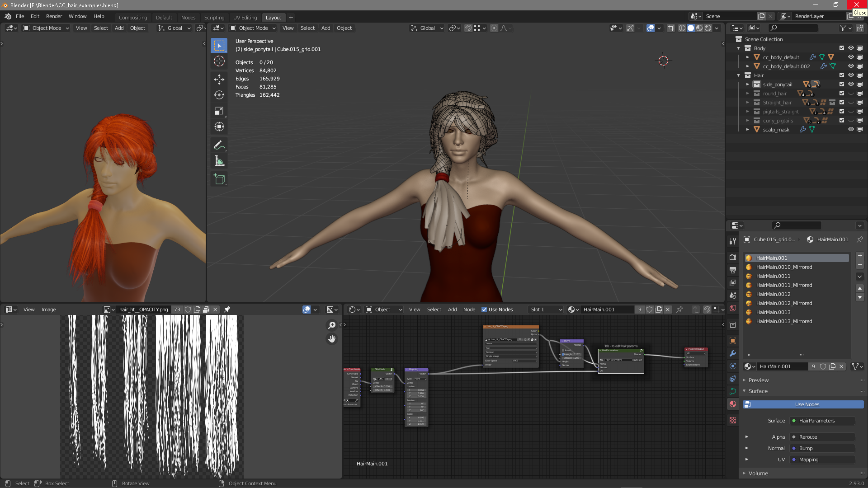Open the Material properties tab
This screenshot has width=868, height=488.
tap(733, 404)
